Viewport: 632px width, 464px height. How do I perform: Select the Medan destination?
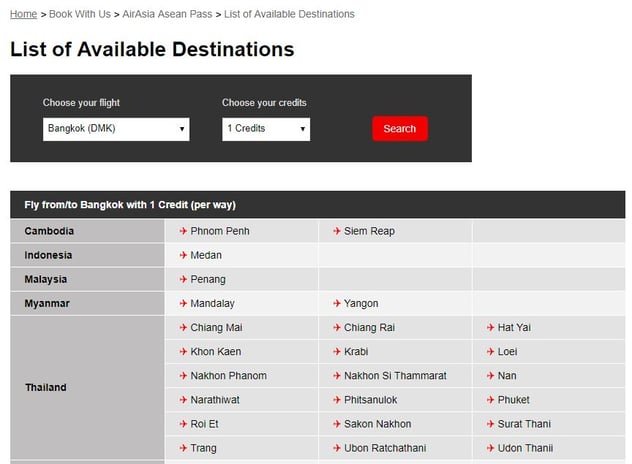pos(206,255)
